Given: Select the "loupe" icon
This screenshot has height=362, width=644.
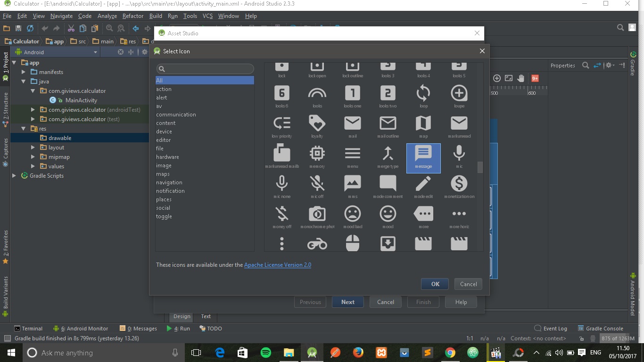Looking at the screenshot, I should click(x=458, y=94).
